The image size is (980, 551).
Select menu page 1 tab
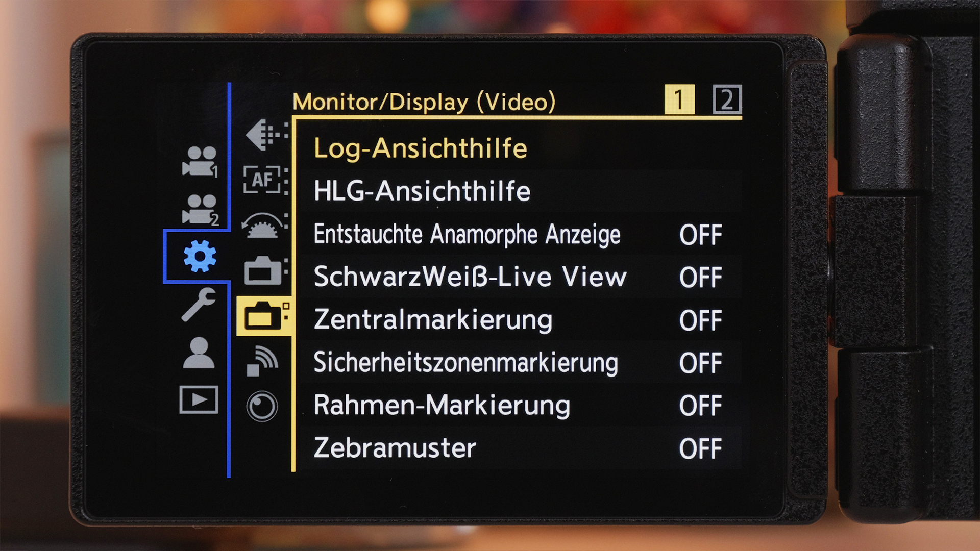(x=679, y=99)
